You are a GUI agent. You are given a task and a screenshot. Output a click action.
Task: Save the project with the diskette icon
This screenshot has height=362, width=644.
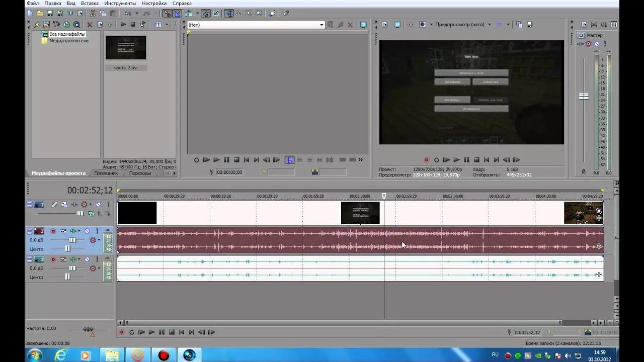point(50,13)
